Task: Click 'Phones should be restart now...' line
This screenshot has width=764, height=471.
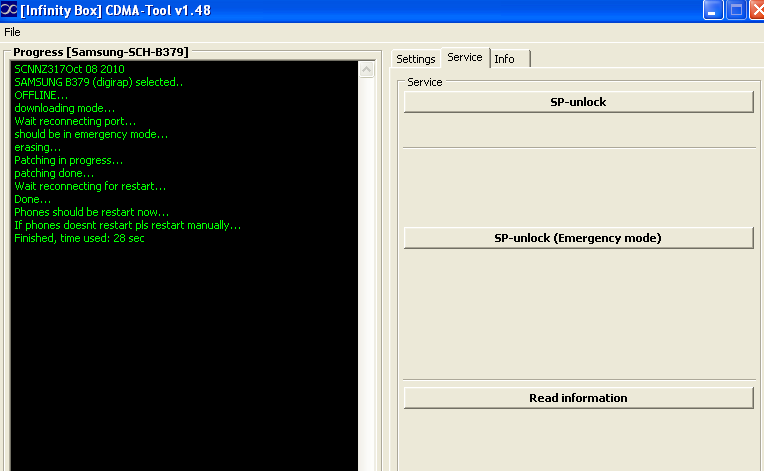Action: pos(92,212)
